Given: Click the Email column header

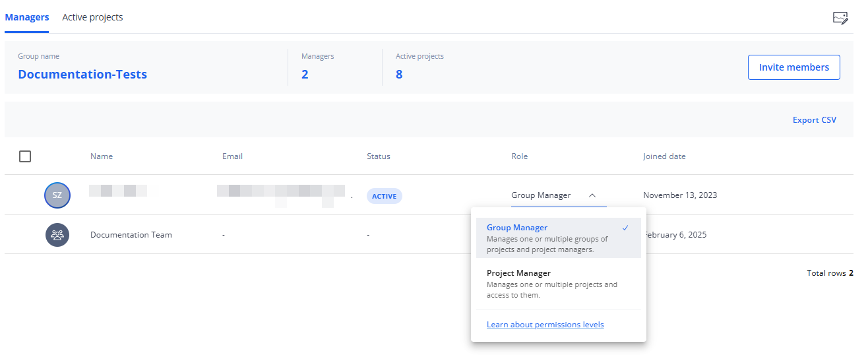Looking at the screenshot, I should point(232,156).
